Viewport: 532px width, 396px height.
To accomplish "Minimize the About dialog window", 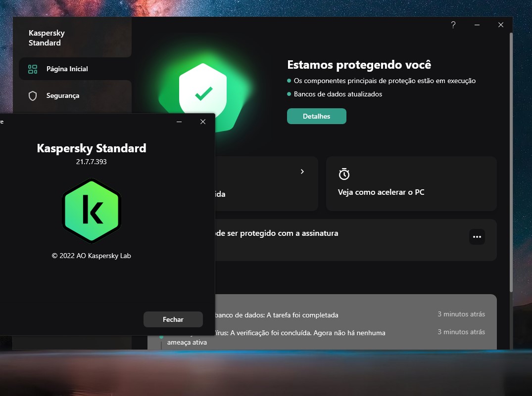I will (x=179, y=122).
